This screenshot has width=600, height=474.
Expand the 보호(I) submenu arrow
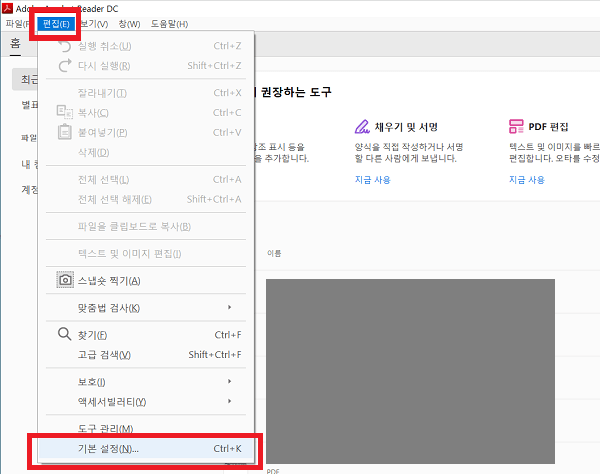[x=230, y=381]
